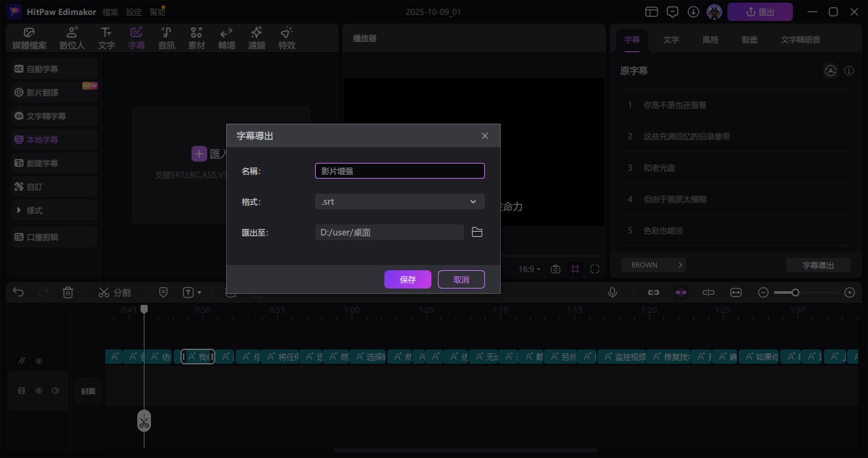The height and width of the screenshot is (458, 868).
Task: Click the snapshot camera icon below the player
Action: click(556, 269)
